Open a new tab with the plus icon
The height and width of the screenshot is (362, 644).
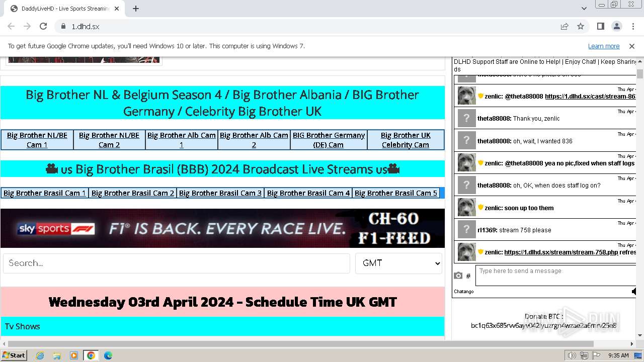click(136, 9)
